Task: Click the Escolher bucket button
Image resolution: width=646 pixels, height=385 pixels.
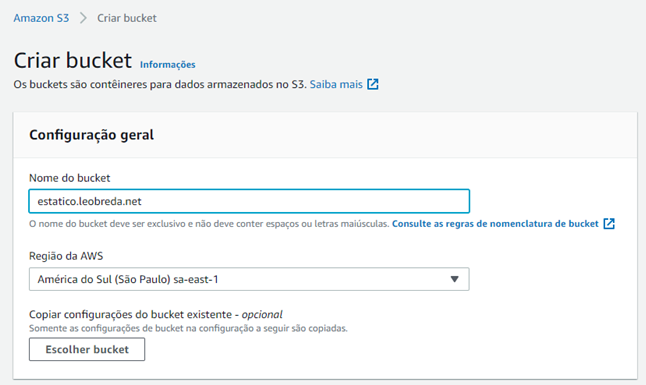Action: click(87, 350)
